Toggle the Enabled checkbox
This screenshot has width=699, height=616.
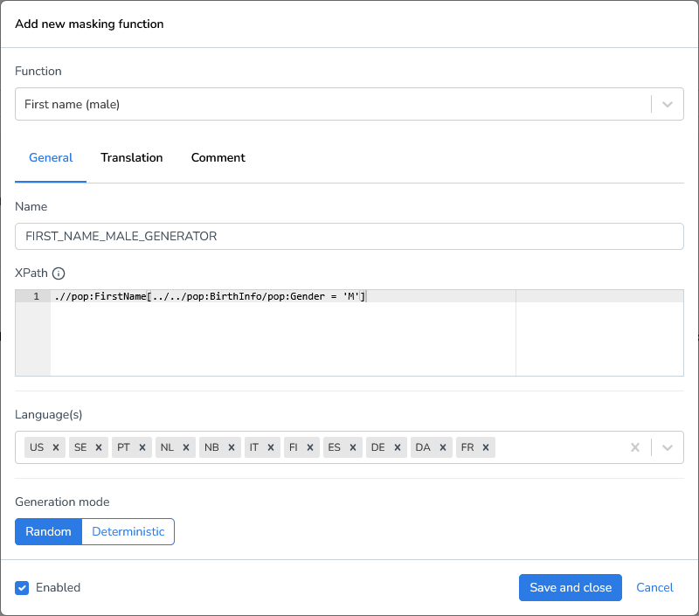pyautogui.click(x=22, y=588)
